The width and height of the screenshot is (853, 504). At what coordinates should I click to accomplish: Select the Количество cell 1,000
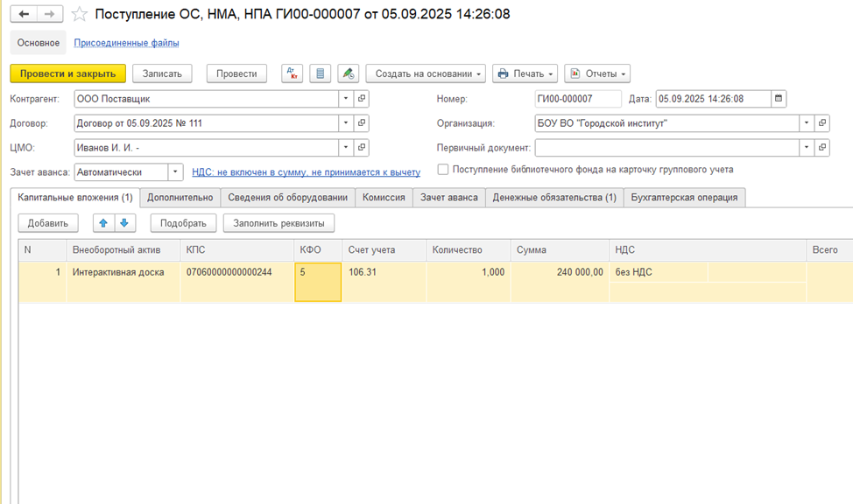[469, 282]
